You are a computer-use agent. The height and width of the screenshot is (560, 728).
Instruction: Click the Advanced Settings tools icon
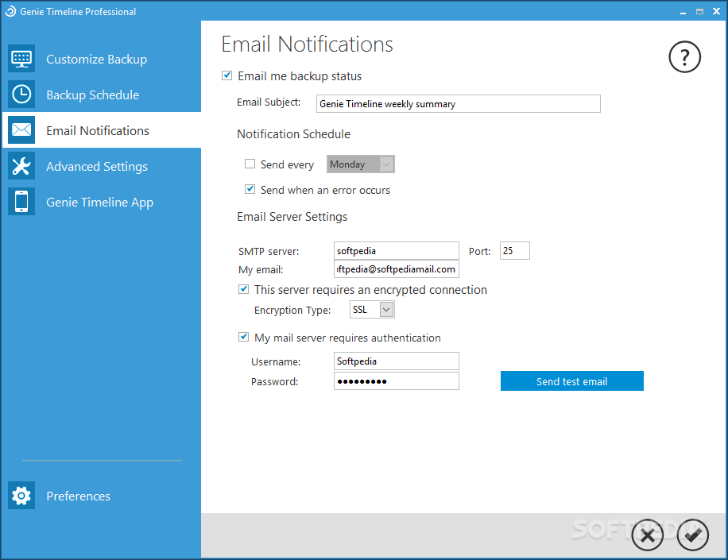click(x=21, y=166)
